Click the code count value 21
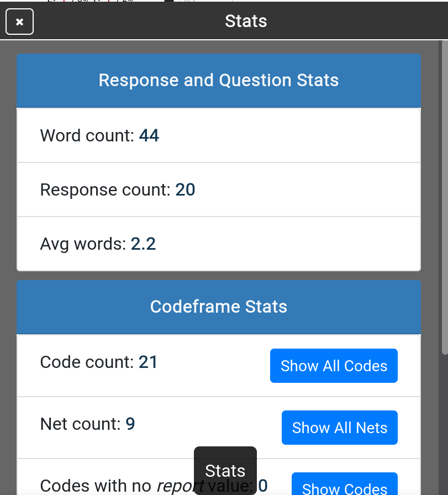Image resolution: width=448 pixels, height=495 pixels. pyautogui.click(x=148, y=362)
